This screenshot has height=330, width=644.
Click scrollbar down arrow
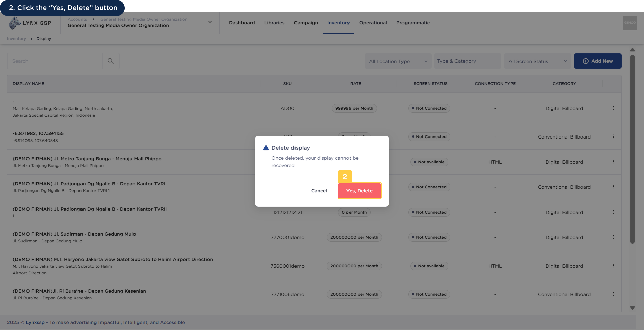[632, 308]
